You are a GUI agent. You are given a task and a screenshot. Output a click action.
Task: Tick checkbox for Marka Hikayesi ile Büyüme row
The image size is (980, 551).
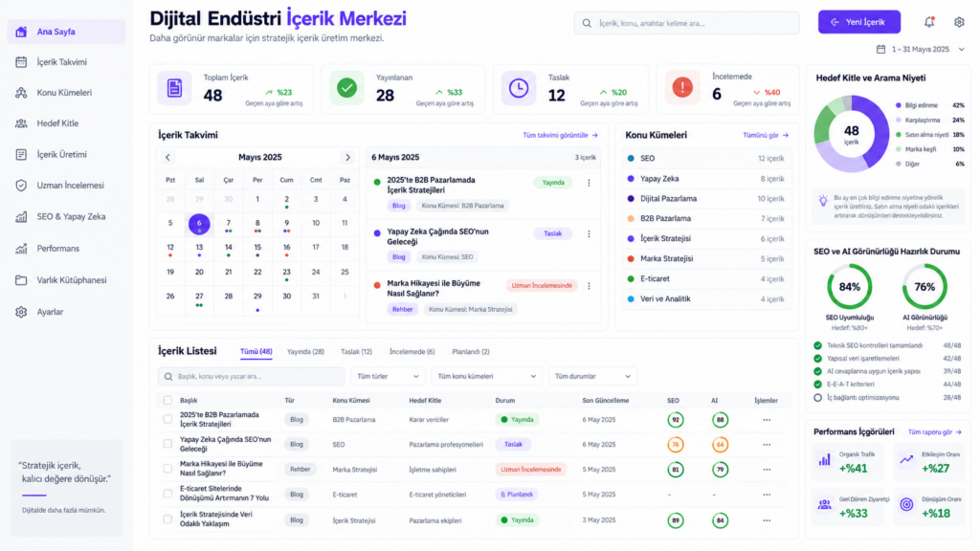coord(167,469)
